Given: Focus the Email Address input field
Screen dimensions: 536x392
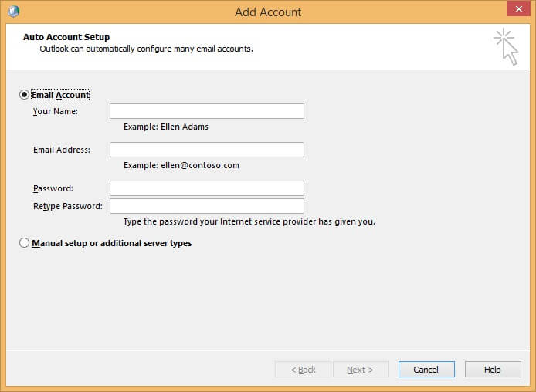Looking at the screenshot, I should coord(206,150).
